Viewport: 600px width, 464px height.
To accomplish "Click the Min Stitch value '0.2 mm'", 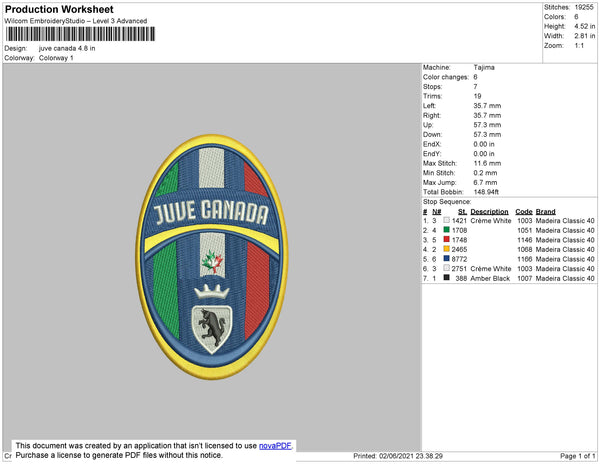I will [x=485, y=173].
